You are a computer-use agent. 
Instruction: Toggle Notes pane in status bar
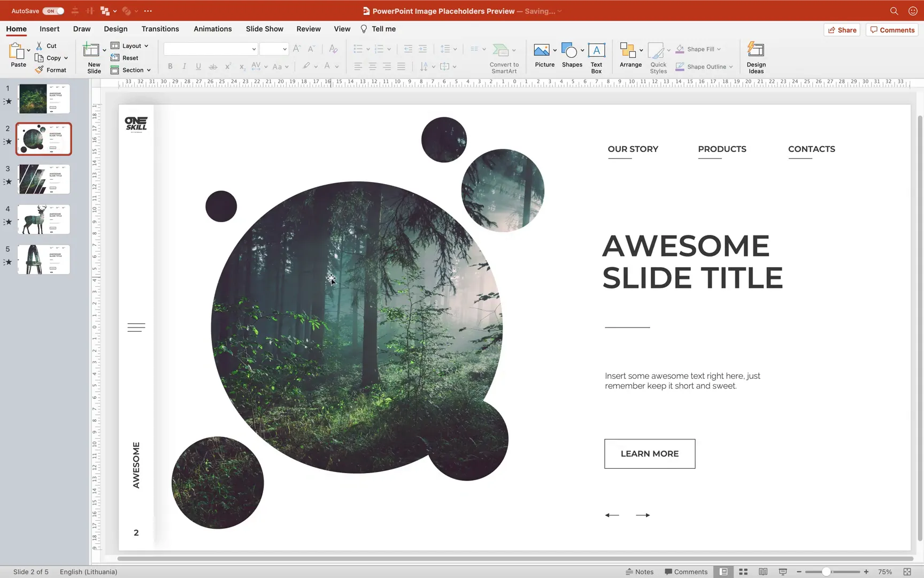coord(640,572)
